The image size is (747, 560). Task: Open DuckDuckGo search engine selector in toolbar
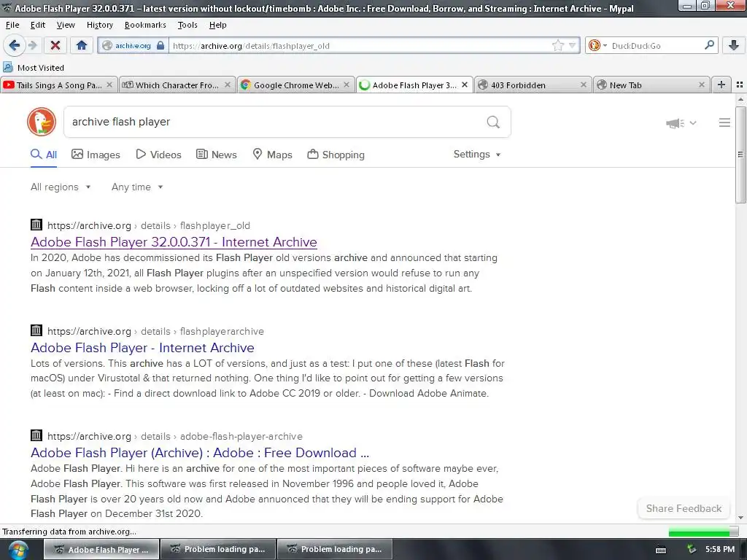pos(597,46)
